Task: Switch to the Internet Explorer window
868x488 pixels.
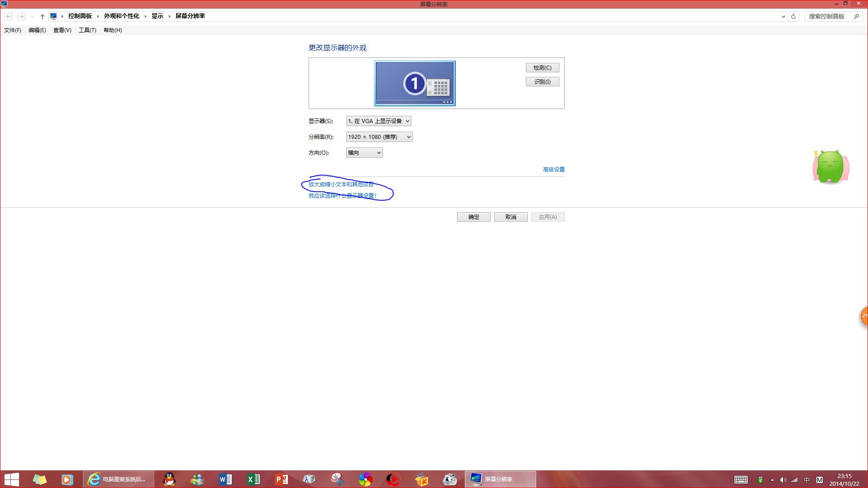Action: click(118, 479)
